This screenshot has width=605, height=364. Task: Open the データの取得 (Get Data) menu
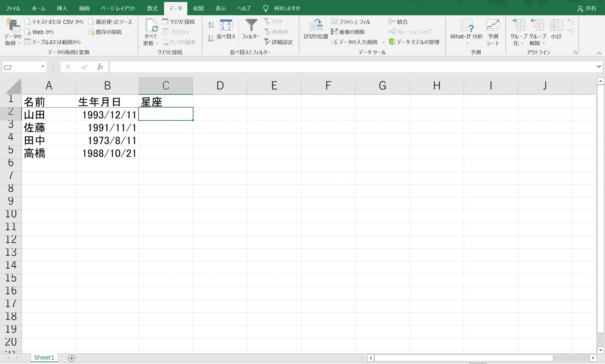pyautogui.click(x=13, y=32)
